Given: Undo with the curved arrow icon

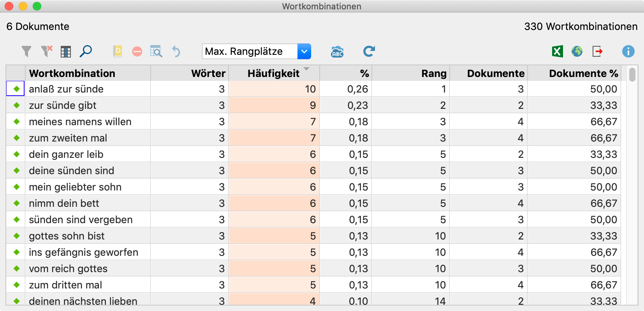Looking at the screenshot, I should (x=176, y=51).
